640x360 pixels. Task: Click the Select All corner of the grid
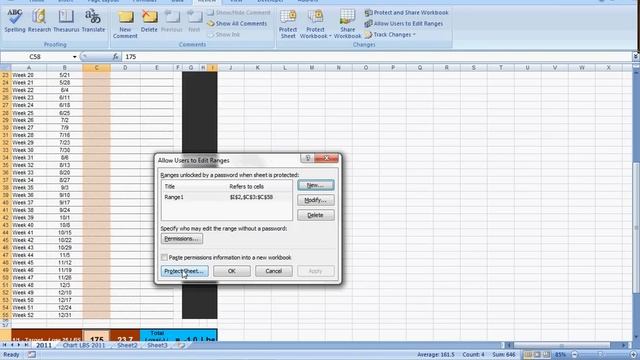pyautogui.click(x=5, y=68)
